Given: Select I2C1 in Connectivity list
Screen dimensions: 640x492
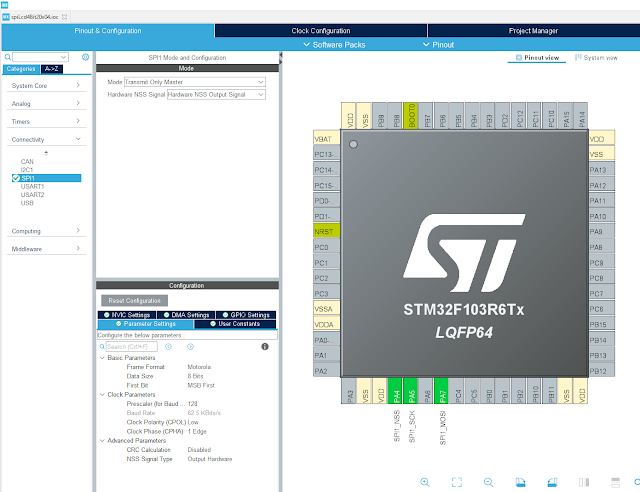Looking at the screenshot, I should 27,170.
